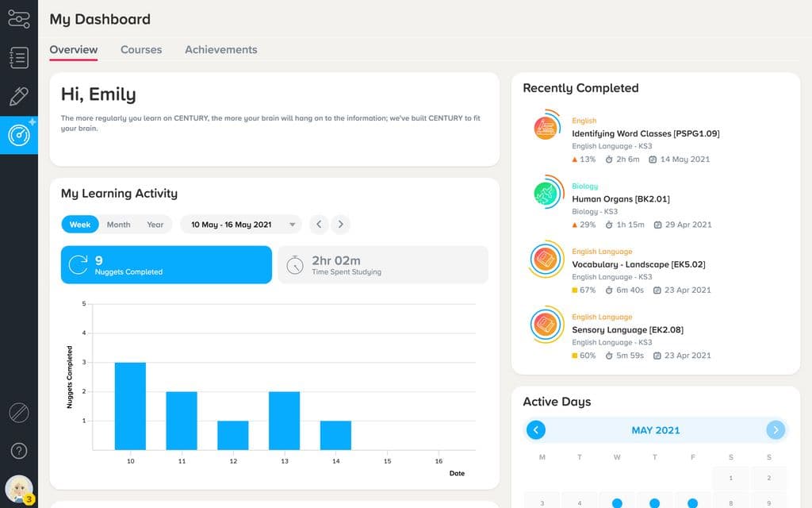Show previous month in Active Days calendar
The image size is (812, 508).
pos(536,430)
